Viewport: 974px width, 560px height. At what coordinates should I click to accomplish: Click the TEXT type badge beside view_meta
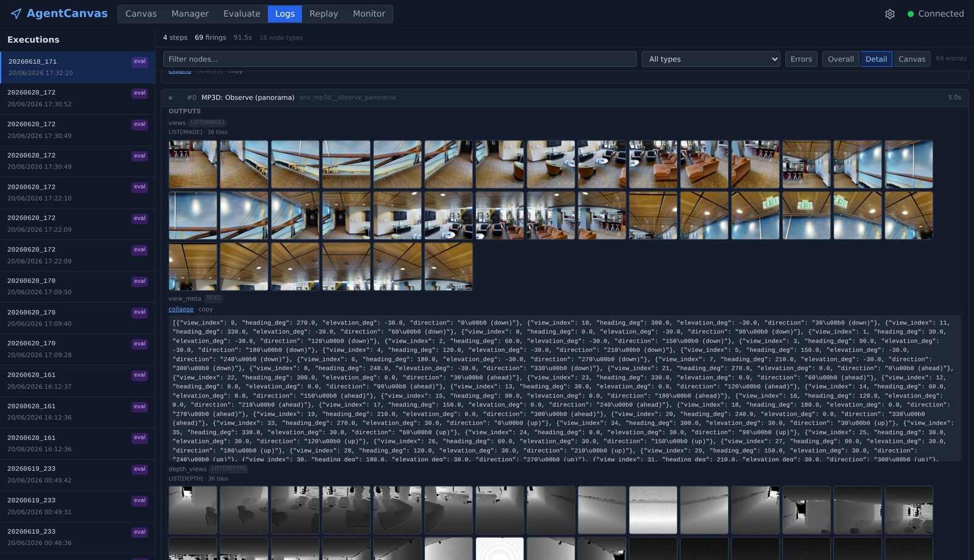click(213, 298)
